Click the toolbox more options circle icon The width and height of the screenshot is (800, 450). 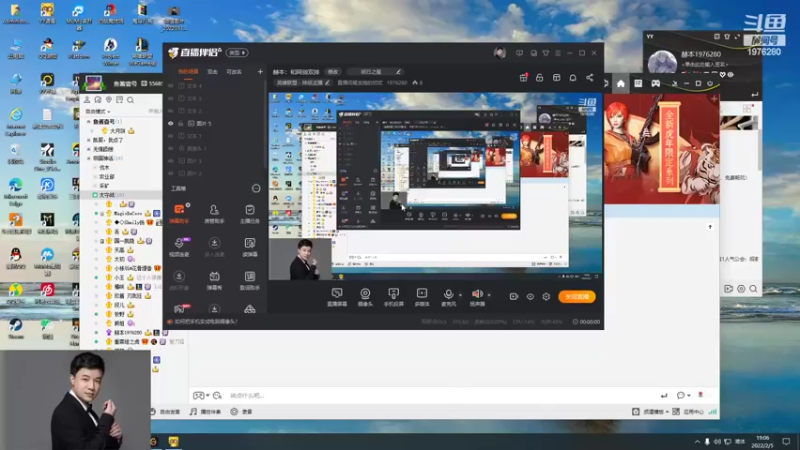coord(256,188)
